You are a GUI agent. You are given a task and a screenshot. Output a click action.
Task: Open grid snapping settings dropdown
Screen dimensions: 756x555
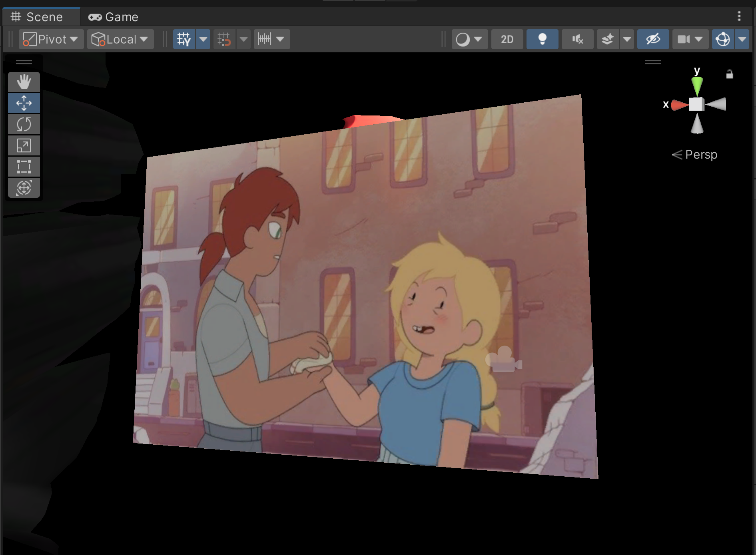[x=243, y=39]
